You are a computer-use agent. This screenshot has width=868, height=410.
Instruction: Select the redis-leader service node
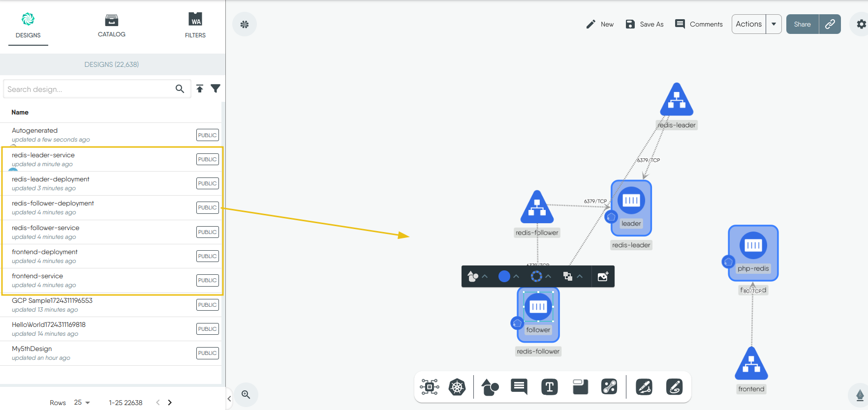(677, 100)
